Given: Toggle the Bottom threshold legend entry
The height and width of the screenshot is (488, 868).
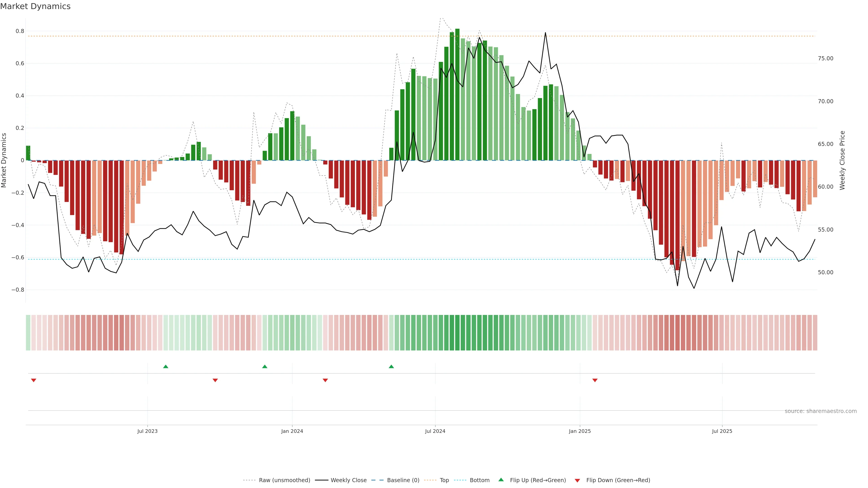Looking at the screenshot, I should 479,480.
